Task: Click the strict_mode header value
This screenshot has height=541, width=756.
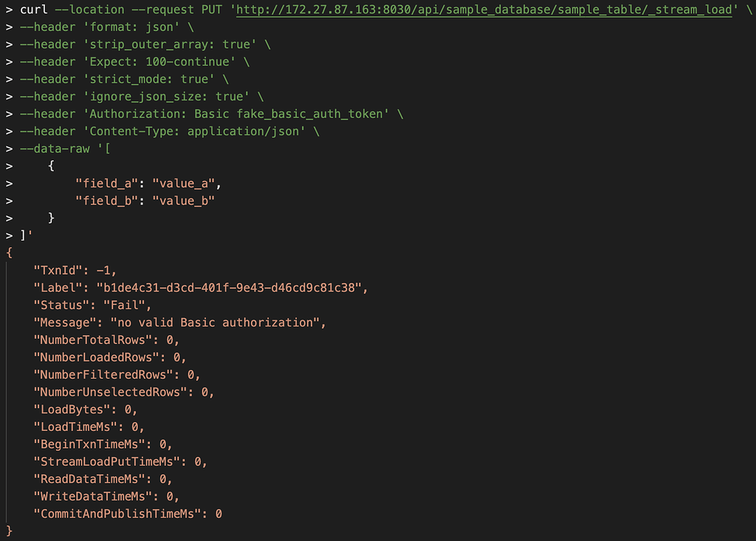Action: click(x=194, y=79)
